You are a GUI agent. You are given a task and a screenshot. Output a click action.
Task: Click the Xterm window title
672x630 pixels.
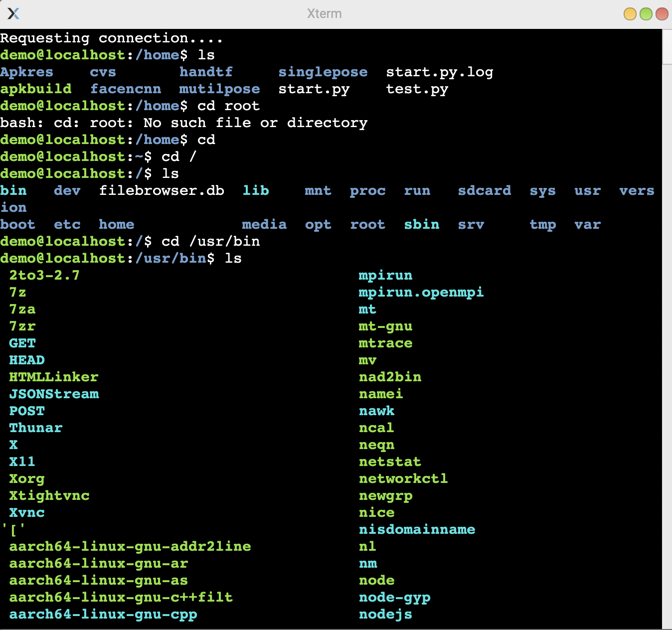(325, 13)
